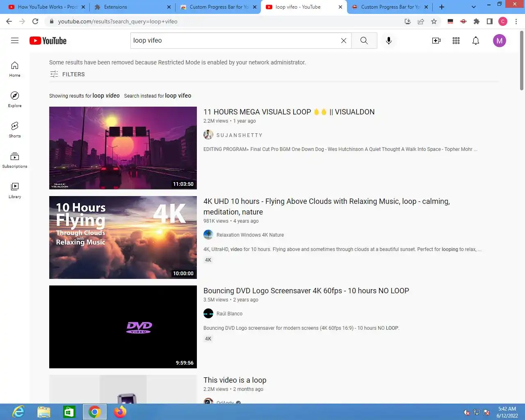The width and height of the screenshot is (525, 420).
Task: Click the YouTube logo
Action: [x=48, y=41]
